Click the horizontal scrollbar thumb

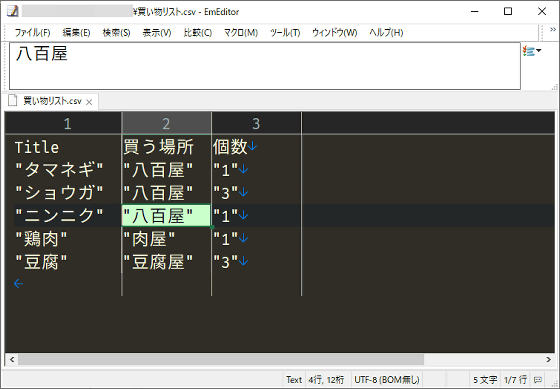(221, 359)
